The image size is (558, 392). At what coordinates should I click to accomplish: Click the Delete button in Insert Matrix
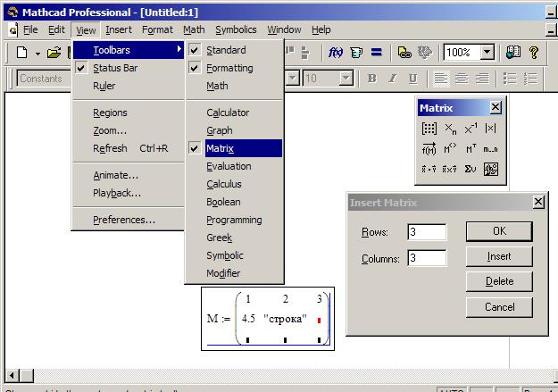pyautogui.click(x=499, y=281)
